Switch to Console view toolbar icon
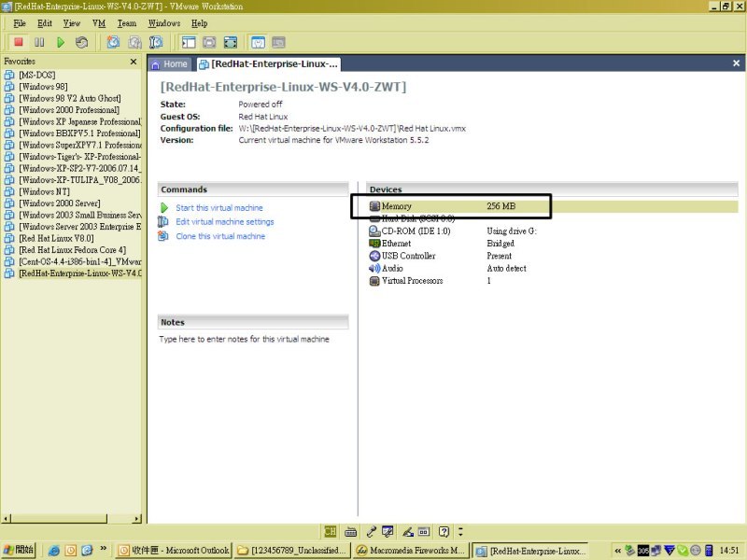Viewport: 747px width, 560px height. (x=278, y=42)
